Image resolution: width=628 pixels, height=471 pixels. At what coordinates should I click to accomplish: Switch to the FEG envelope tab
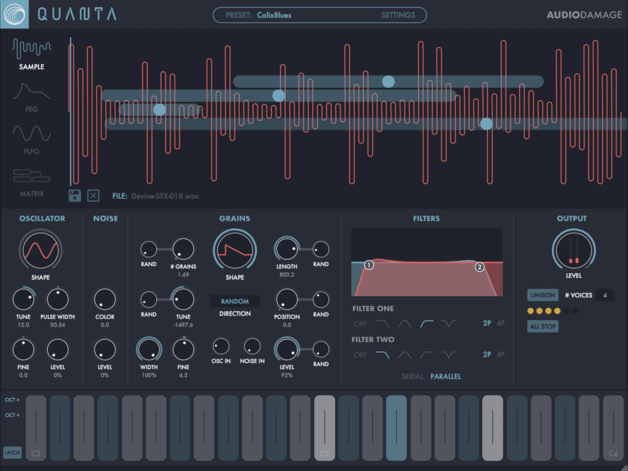(32, 97)
